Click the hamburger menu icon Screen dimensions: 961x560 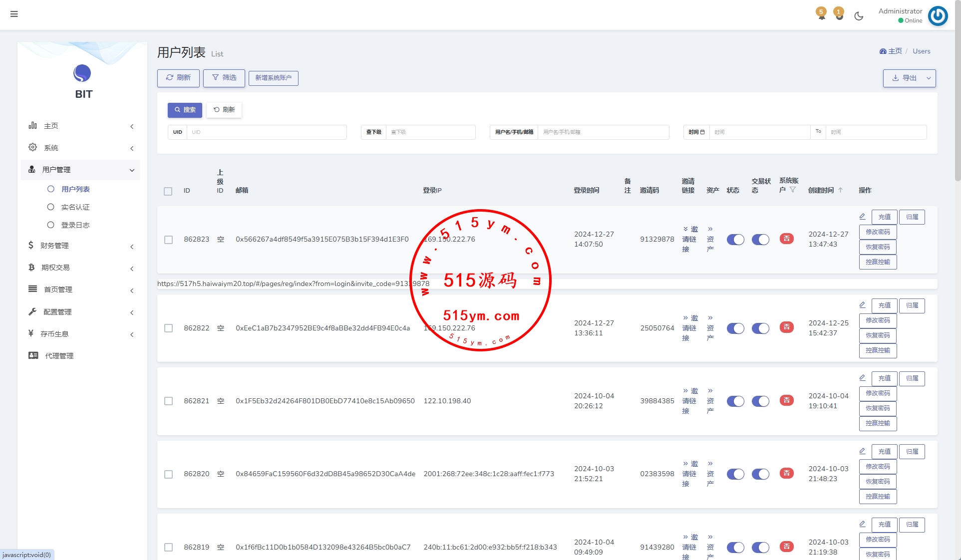[x=14, y=14]
